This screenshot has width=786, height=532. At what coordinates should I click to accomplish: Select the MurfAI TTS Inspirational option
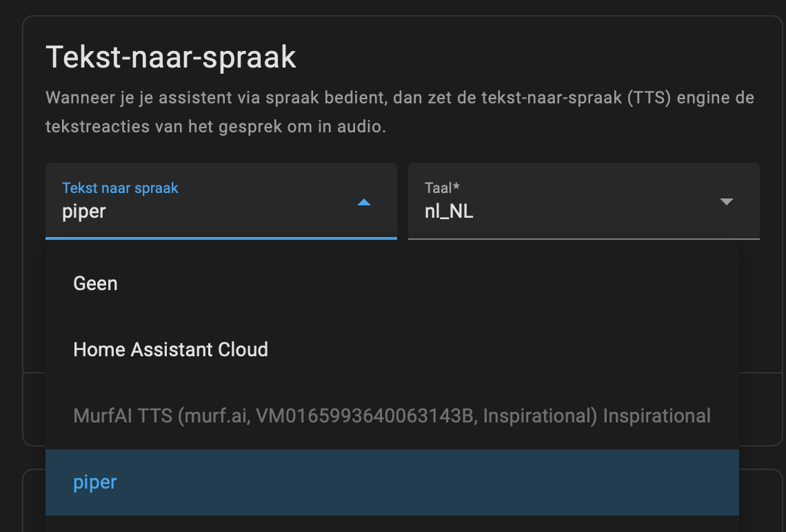[x=392, y=416]
